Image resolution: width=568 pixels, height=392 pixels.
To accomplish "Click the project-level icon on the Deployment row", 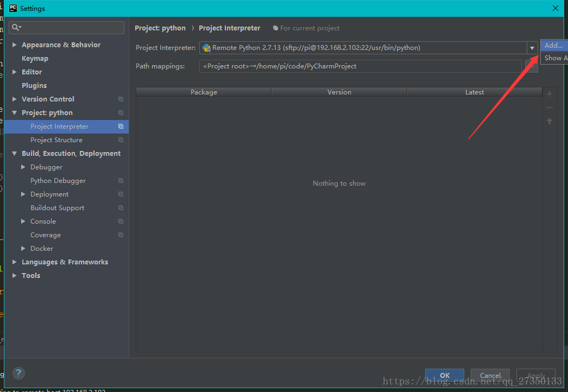I will (121, 194).
